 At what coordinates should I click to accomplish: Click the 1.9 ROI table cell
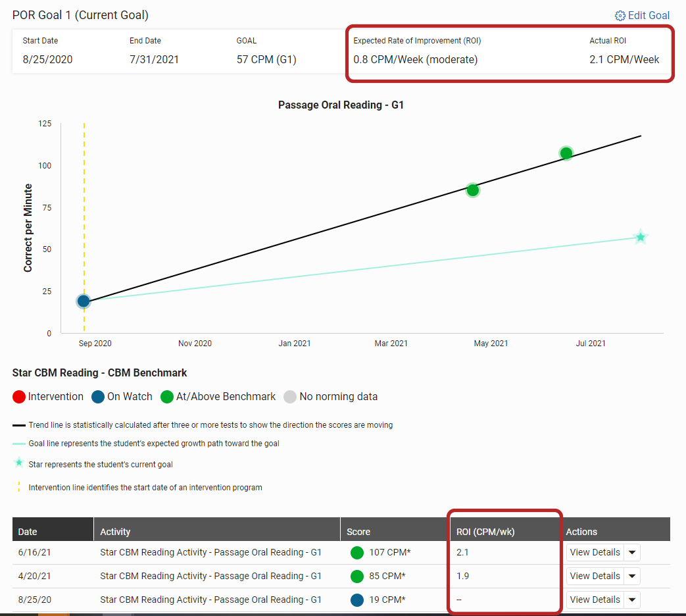coord(462,576)
